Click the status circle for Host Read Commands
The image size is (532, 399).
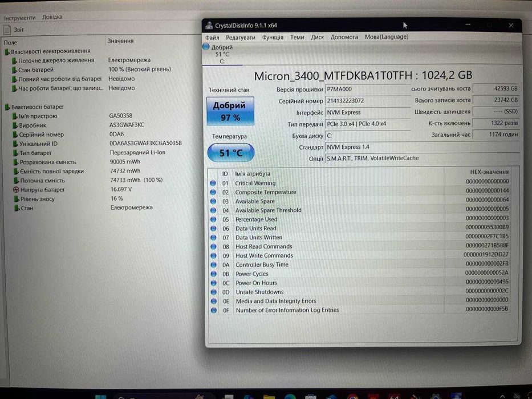point(213,247)
